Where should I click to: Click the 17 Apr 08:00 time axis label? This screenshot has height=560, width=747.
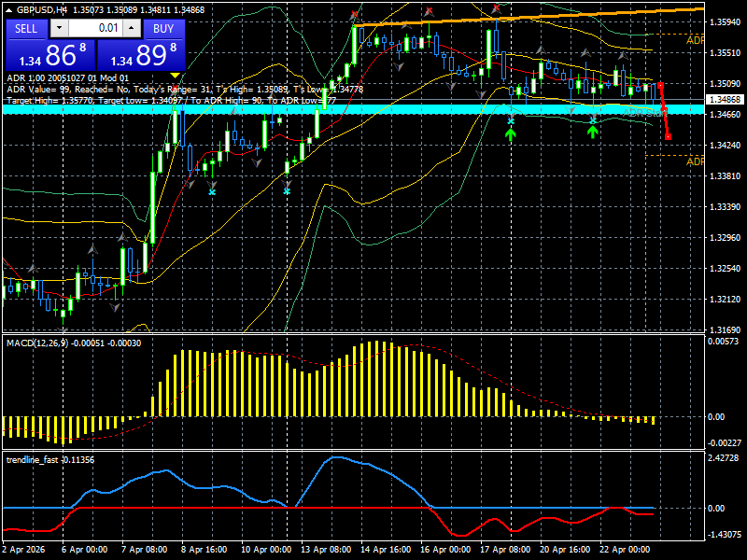pyautogui.click(x=505, y=549)
